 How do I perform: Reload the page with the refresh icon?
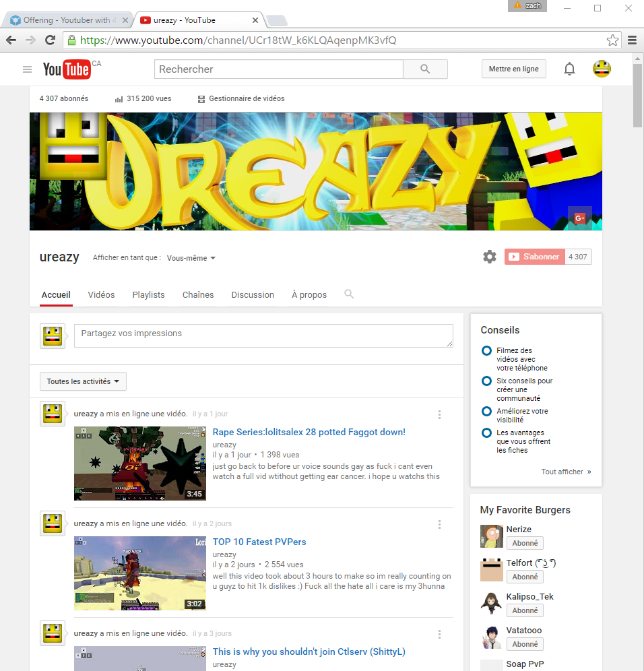coord(50,40)
